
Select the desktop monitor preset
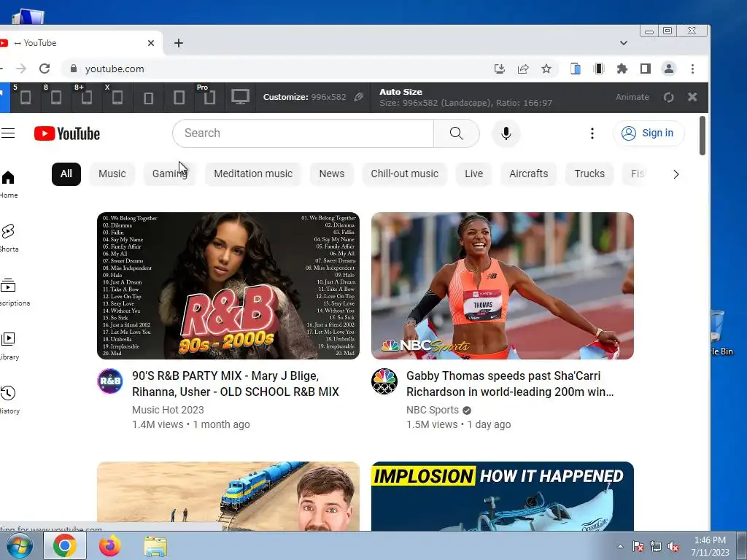[x=240, y=97]
